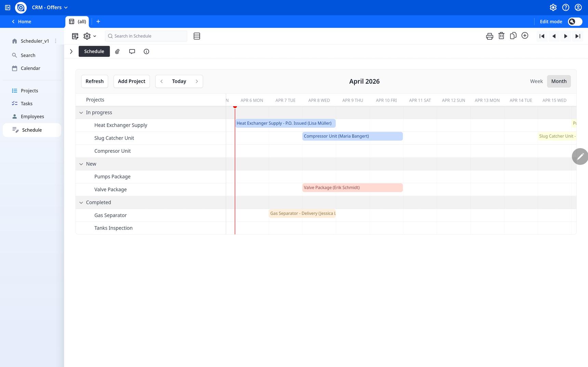Jump to the last record

click(577, 36)
